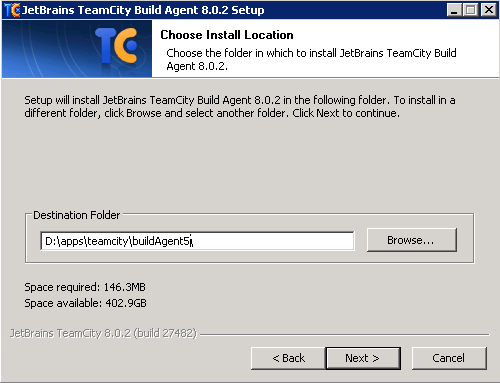
Task: Cancel the TeamCity setup
Action: pyautogui.click(x=449, y=358)
